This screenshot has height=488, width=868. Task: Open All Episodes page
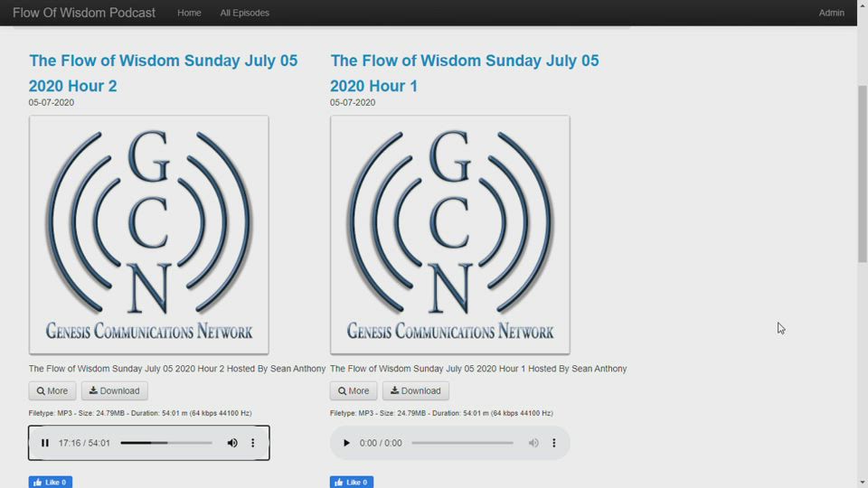pos(244,13)
